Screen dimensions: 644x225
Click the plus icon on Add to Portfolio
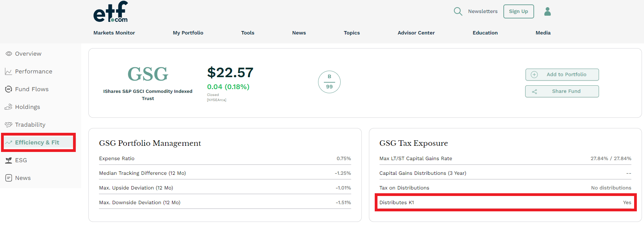click(534, 74)
